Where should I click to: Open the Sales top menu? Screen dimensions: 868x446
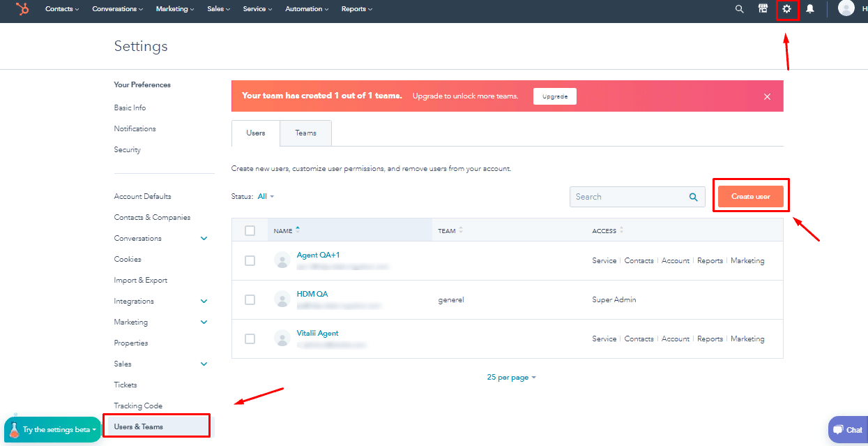click(219, 9)
